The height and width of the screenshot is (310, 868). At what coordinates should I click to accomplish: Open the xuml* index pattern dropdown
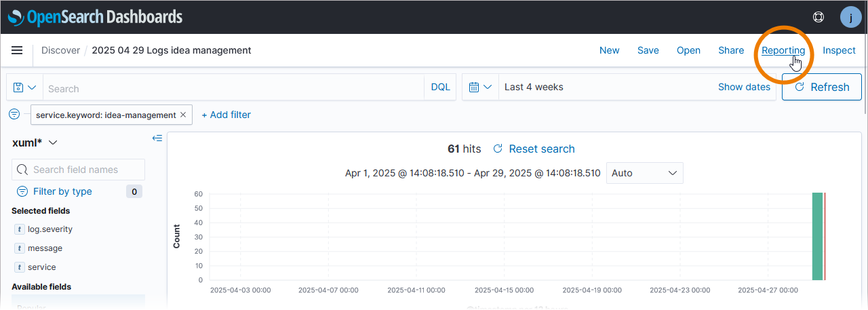pyautogui.click(x=35, y=142)
